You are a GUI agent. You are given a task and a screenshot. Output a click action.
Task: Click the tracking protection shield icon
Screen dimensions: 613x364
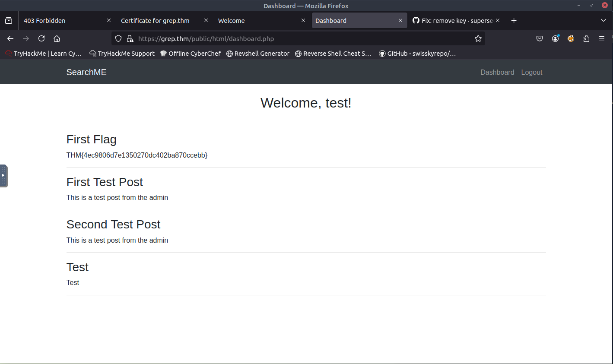pos(118,38)
